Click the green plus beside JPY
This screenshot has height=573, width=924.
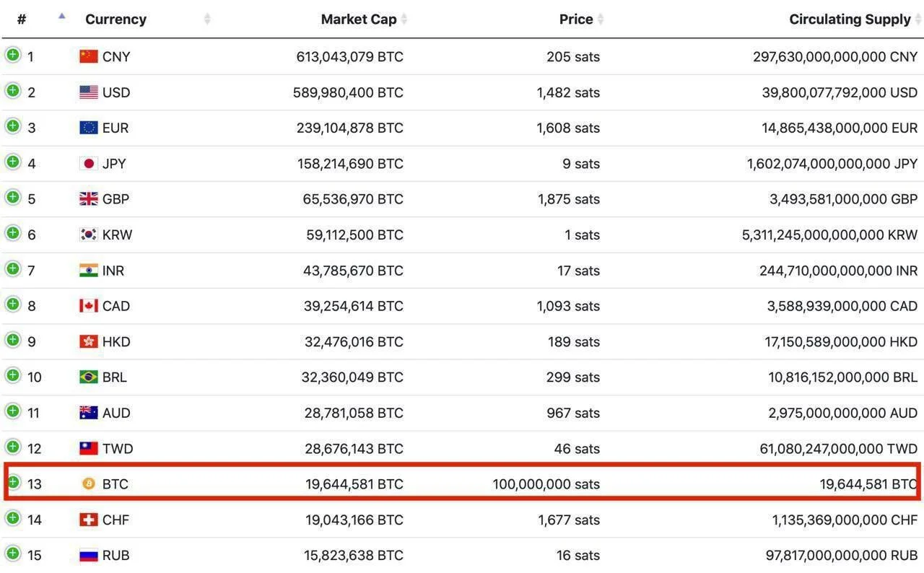click(13, 162)
